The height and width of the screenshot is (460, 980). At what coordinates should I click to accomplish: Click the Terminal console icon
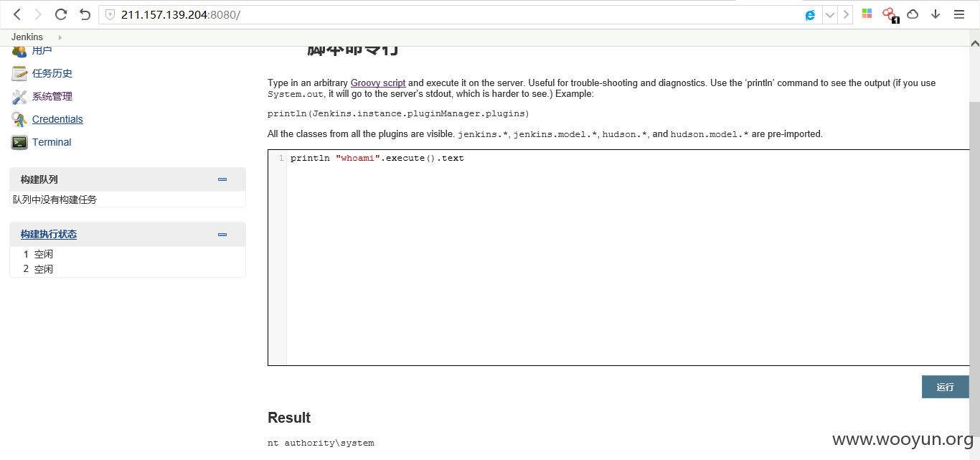point(19,142)
